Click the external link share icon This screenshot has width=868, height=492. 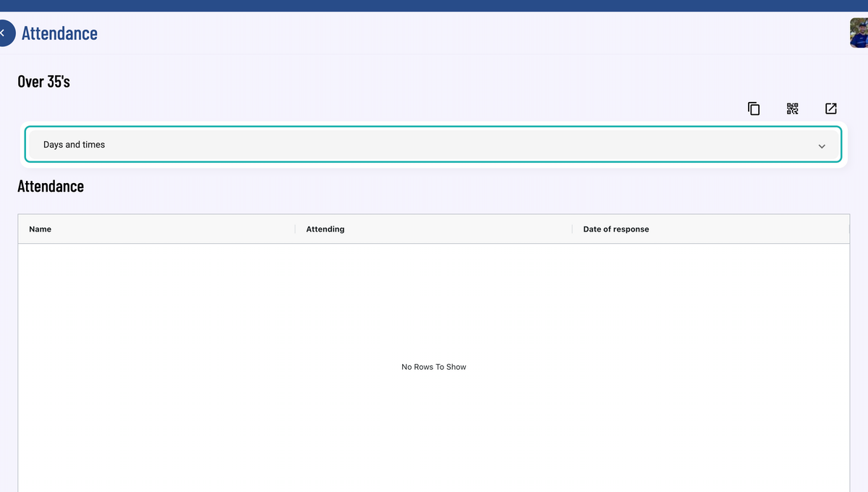point(830,108)
